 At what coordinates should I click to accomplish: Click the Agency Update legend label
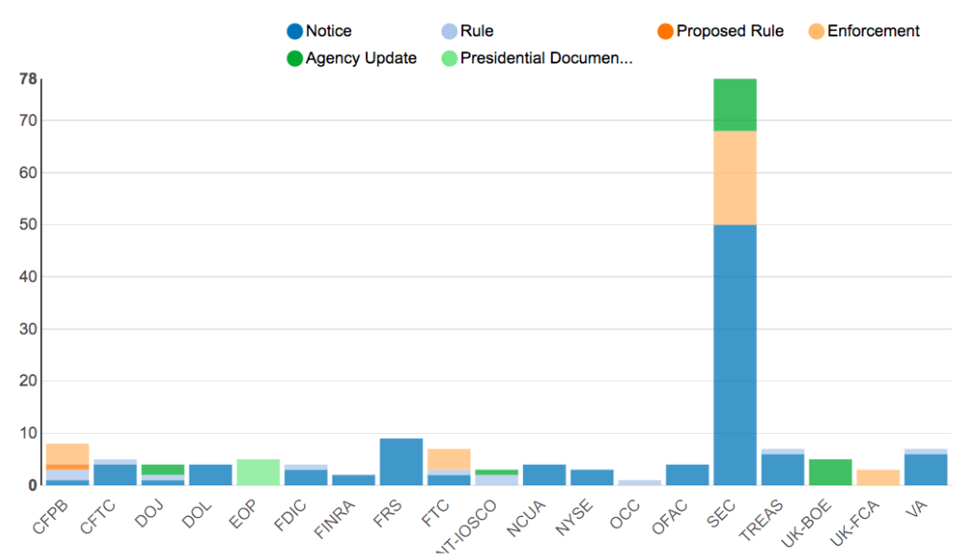pos(360,59)
